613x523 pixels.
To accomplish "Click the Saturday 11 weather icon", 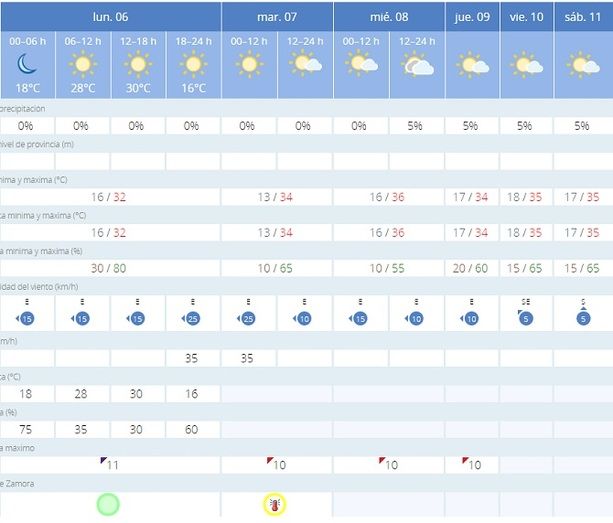I will point(583,65).
